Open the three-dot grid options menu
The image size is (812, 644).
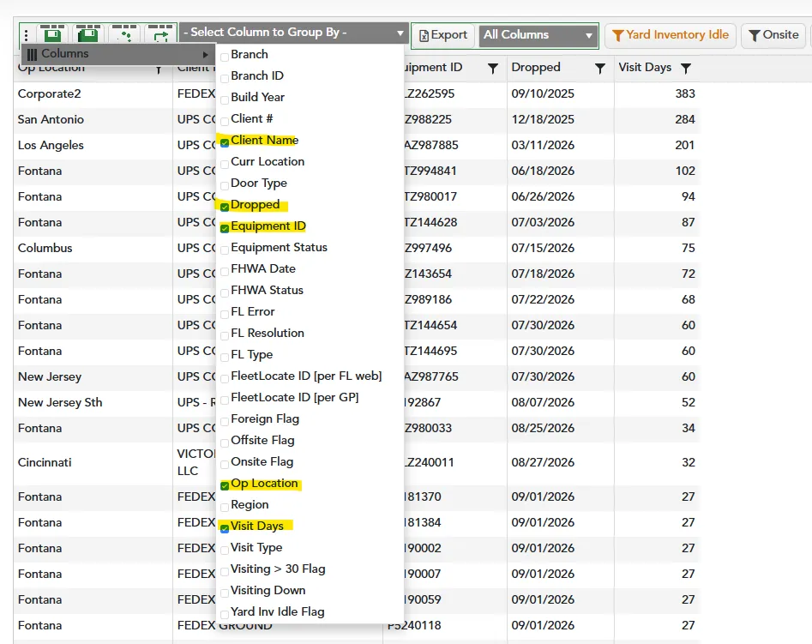[26, 35]
